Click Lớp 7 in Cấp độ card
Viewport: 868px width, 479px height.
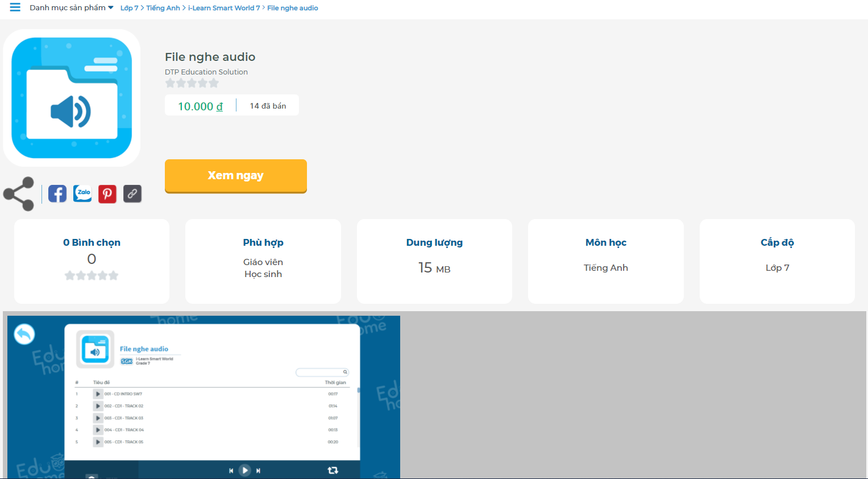(778, 267)
